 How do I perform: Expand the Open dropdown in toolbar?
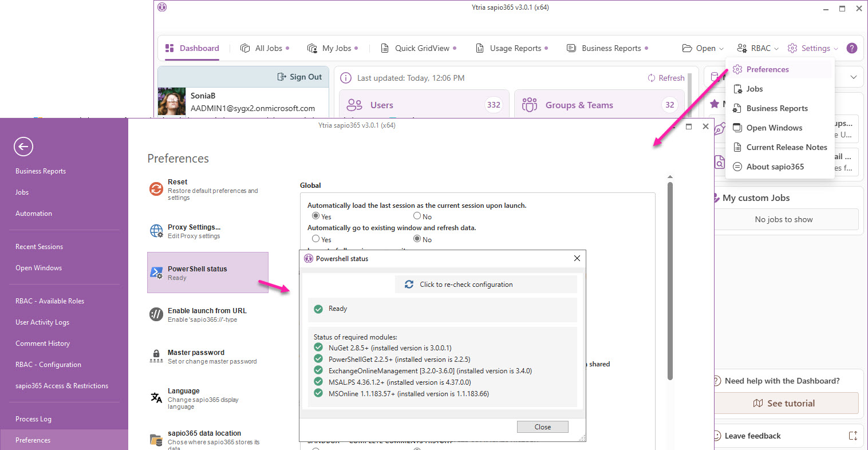click(703, 48)
